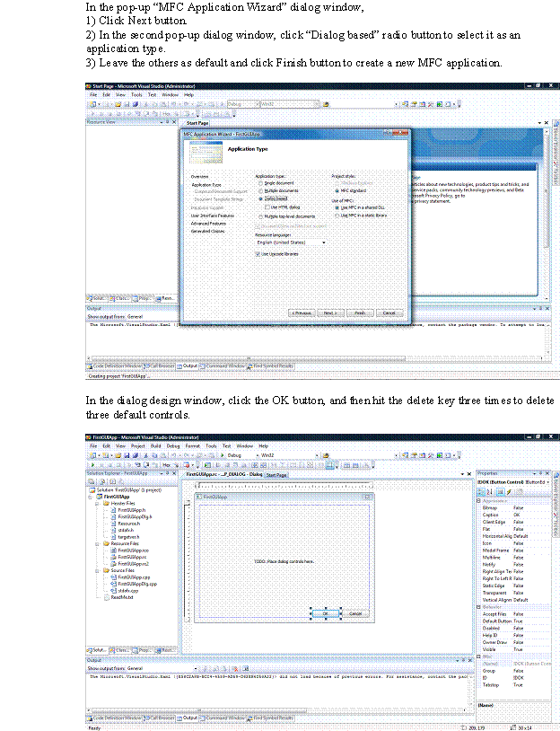Tick the Use HTML dialog checkbox

coord(267,207)
